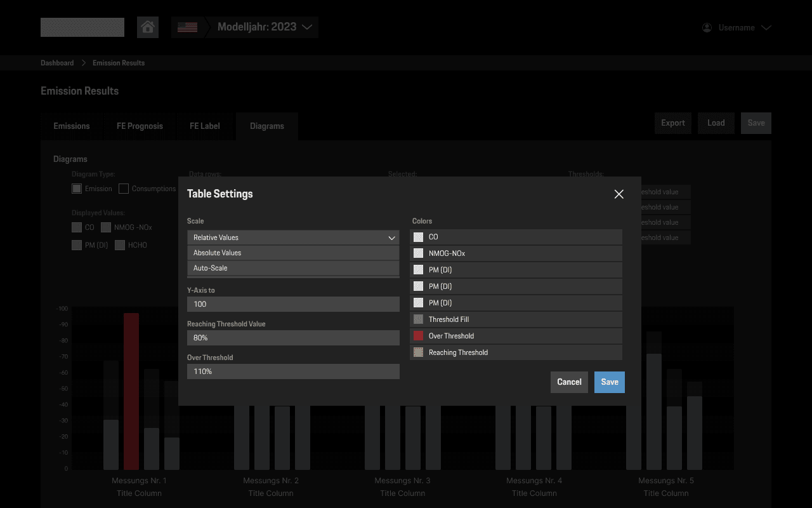Open the CO color swatch in the Colors list
This screenshot has width=812, height=508.
[x=418, y=236]
